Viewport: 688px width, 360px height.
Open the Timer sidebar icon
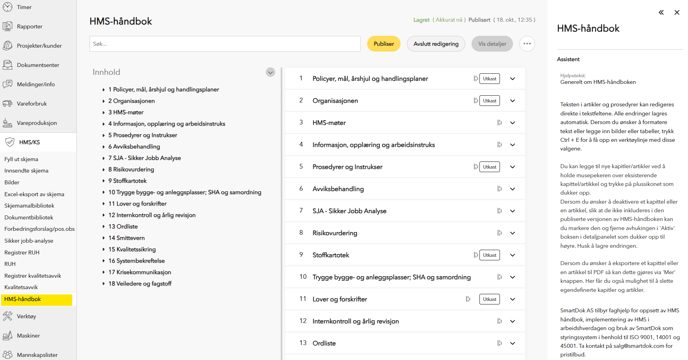coord(7,7)
